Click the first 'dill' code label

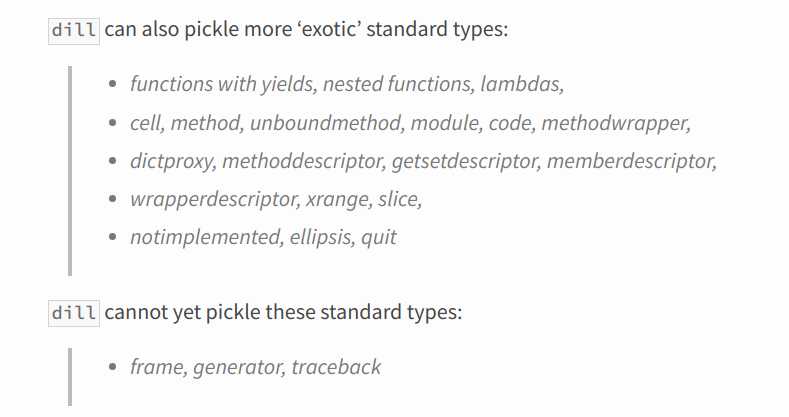[x=74, y=30]
